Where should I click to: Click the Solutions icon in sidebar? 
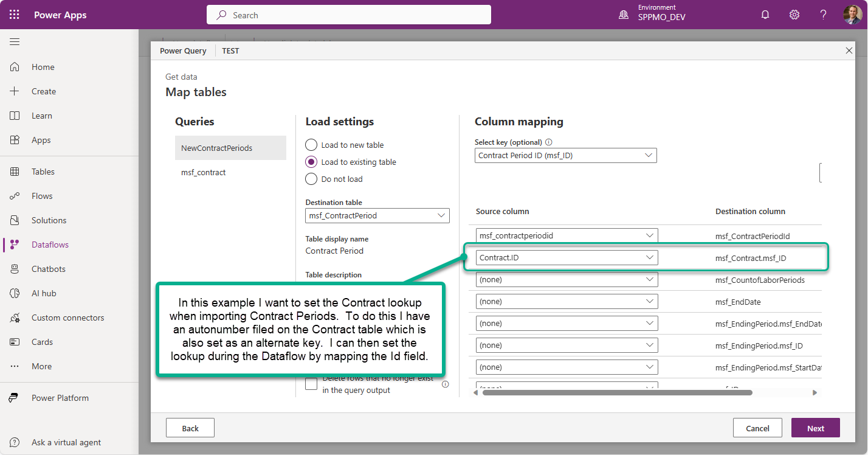pyautogui.click(x=15, y=220)
